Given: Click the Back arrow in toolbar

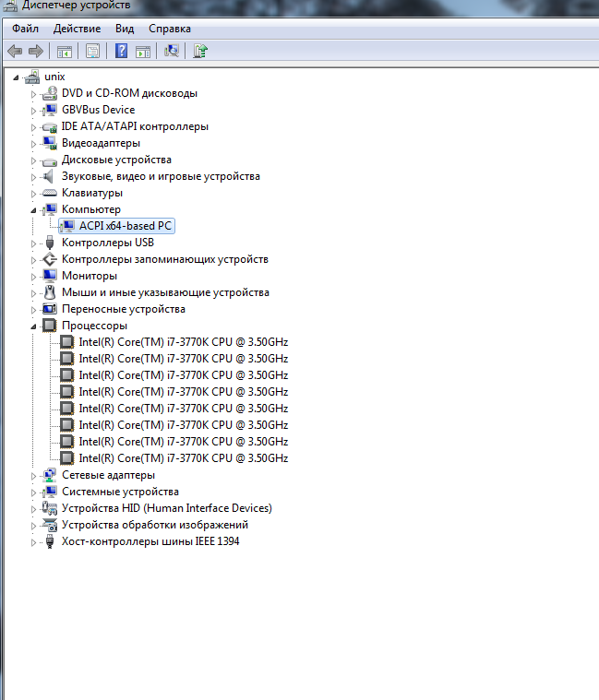Looking at the screenshot, I should 15,51.
